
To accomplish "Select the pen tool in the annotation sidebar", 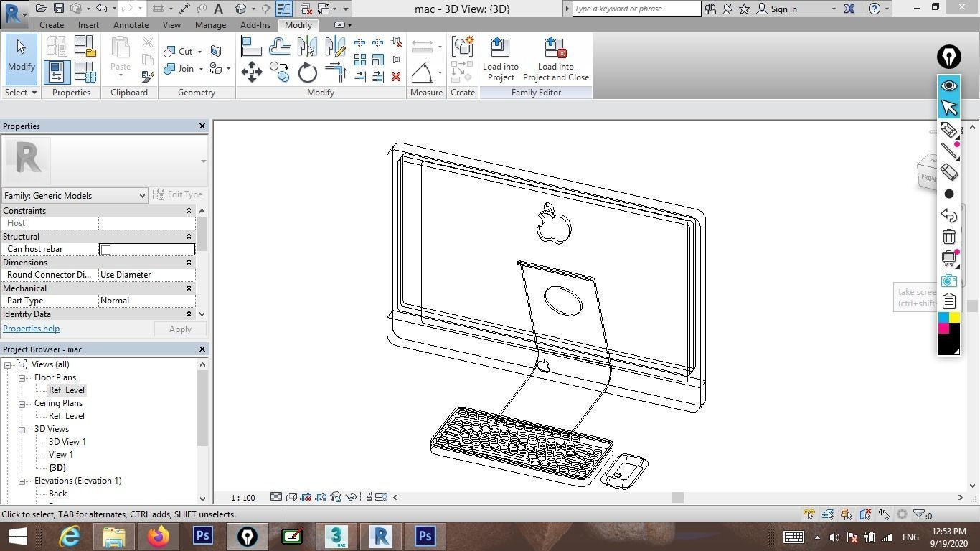I will click(x=950, y=149).
